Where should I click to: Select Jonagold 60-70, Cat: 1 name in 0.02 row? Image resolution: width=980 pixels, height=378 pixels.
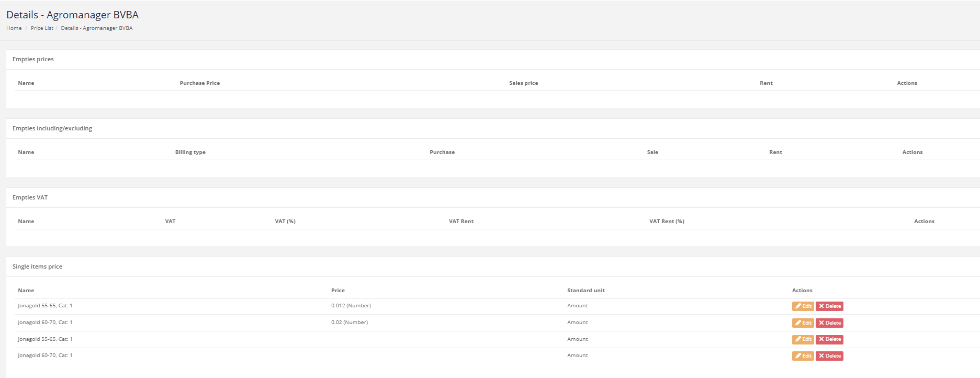[45, 323]
